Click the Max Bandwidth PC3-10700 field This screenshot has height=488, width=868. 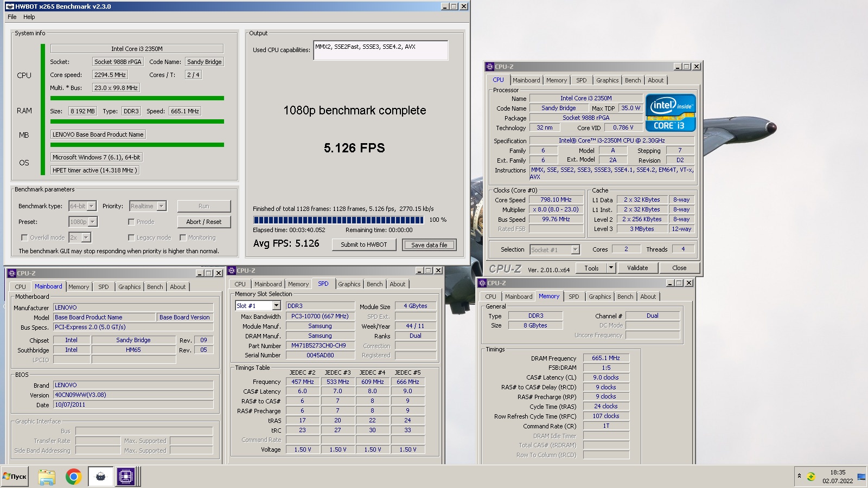[320, 316]
